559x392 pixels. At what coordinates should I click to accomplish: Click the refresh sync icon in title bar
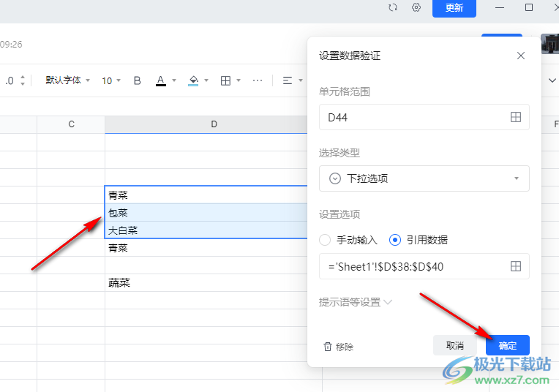coord(393,7)
